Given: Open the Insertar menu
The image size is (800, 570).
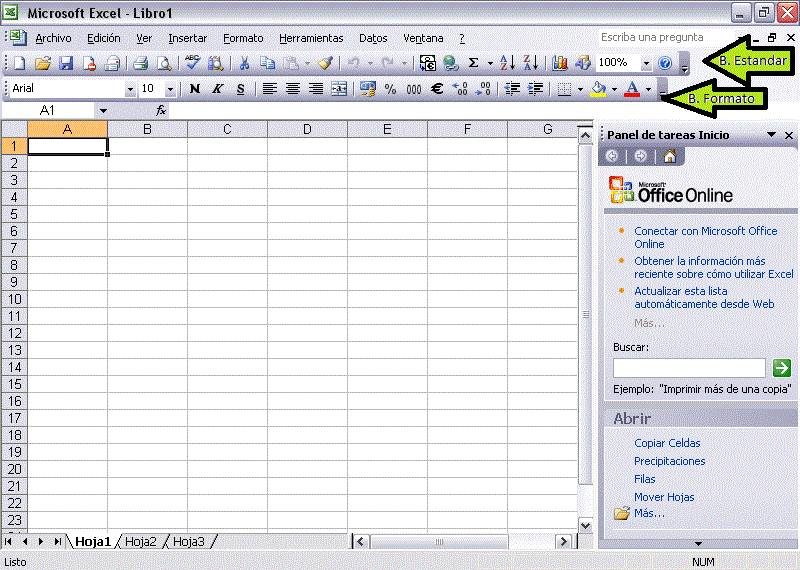Looking at the screenshot, I should pos(187,38).
